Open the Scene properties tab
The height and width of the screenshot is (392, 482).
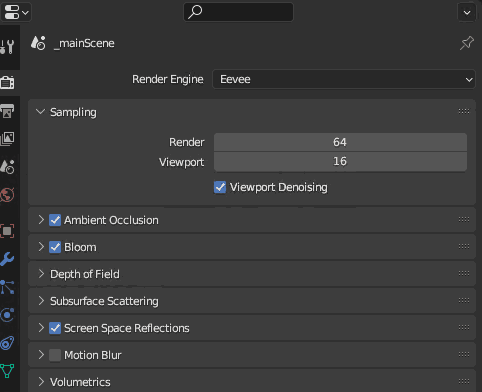coord(7,166)
